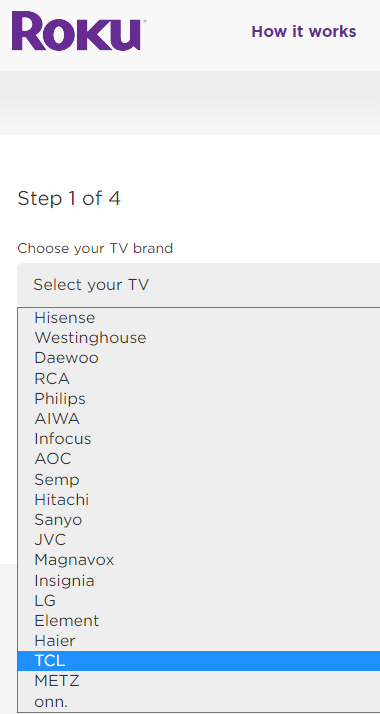Choose the onn. brand option
Screen dimensions: 380x714
(199, 701)
